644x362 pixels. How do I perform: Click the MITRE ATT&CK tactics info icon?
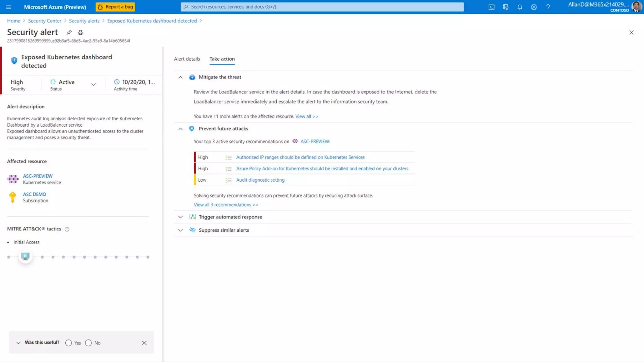tap(67, 229)
